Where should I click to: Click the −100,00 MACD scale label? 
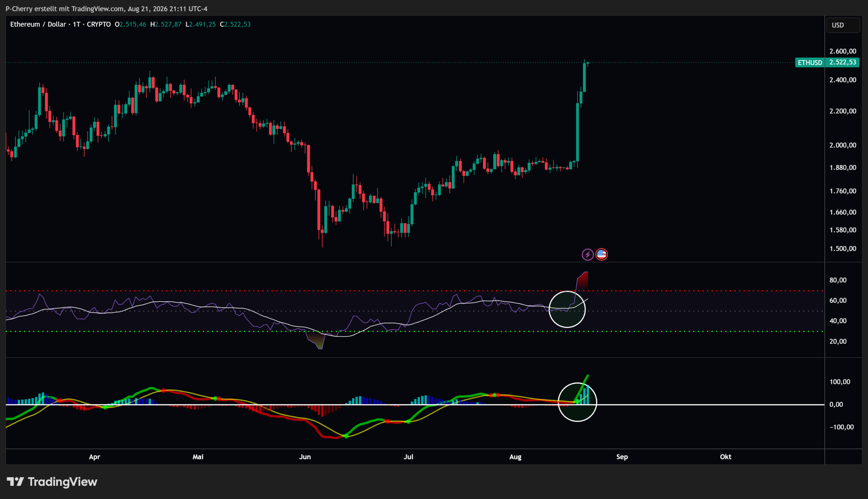[x=841, y=427]
